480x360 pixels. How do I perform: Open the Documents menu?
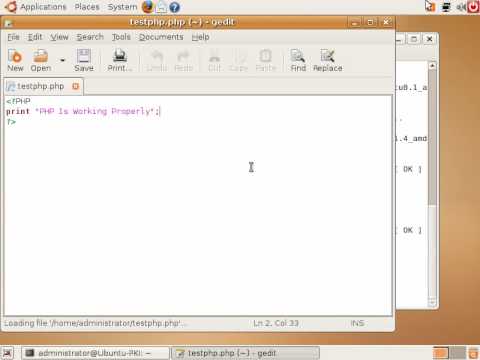[x=161, y=37]
